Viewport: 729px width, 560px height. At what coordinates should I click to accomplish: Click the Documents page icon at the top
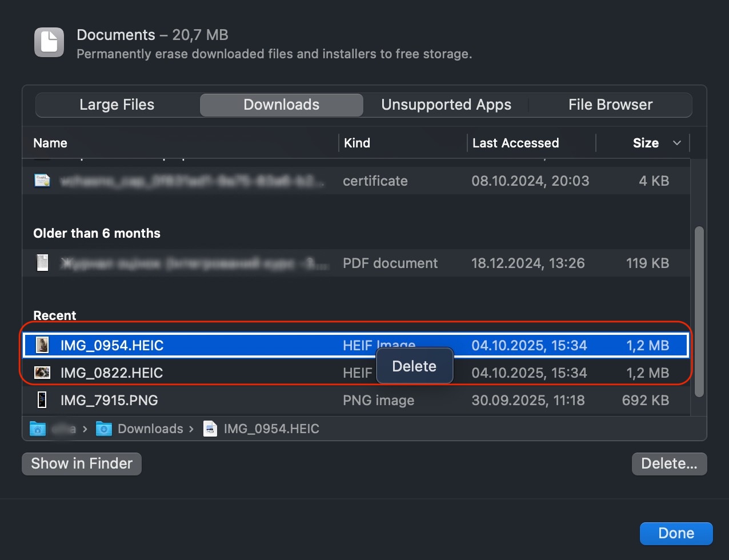pos(49,42)
